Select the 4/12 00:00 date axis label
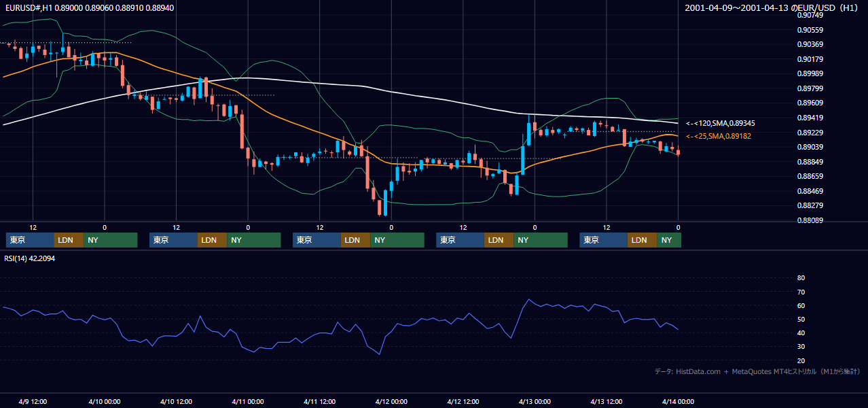This screenshot has width=868, height=408. (391, 401)
